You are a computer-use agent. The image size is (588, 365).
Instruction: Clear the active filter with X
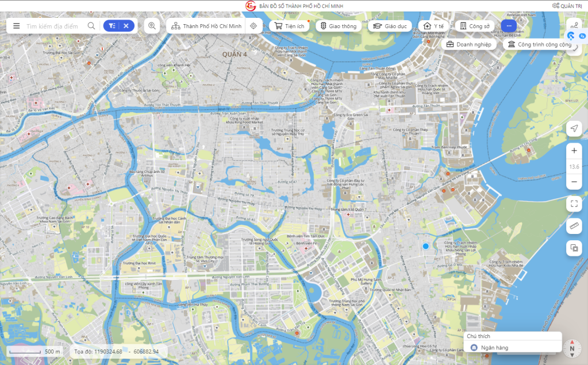(x=126, y=26)
